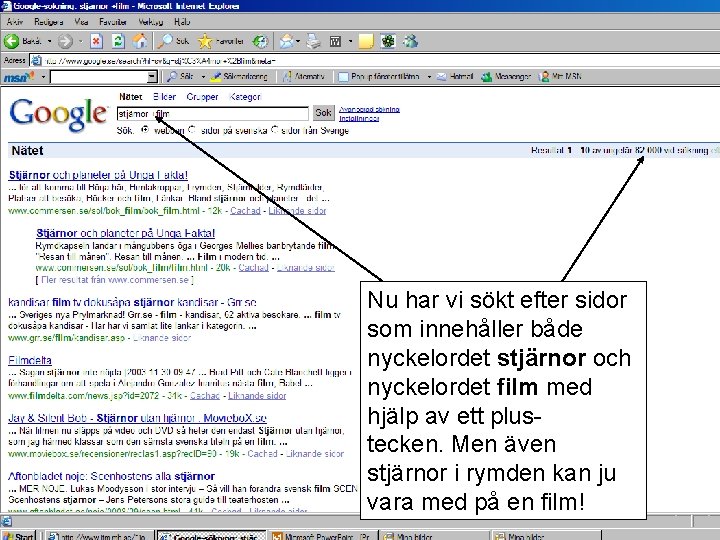Select the webben radio button

[145, 130]
